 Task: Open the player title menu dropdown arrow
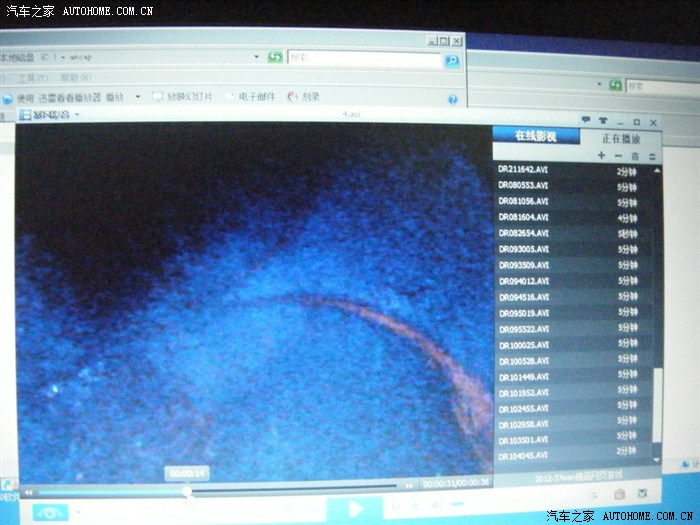(77, 115)
